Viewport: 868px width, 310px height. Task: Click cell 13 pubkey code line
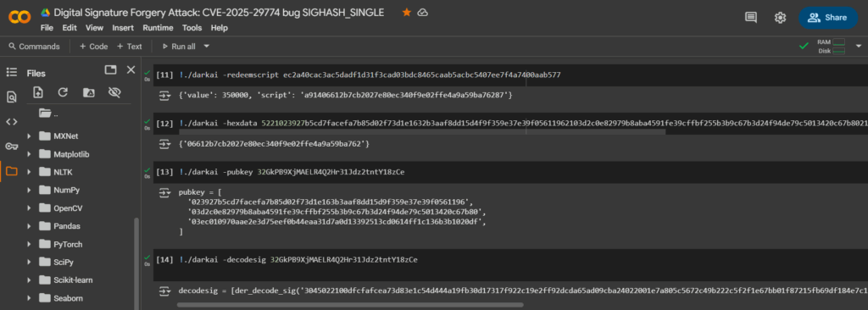(292, 172)
